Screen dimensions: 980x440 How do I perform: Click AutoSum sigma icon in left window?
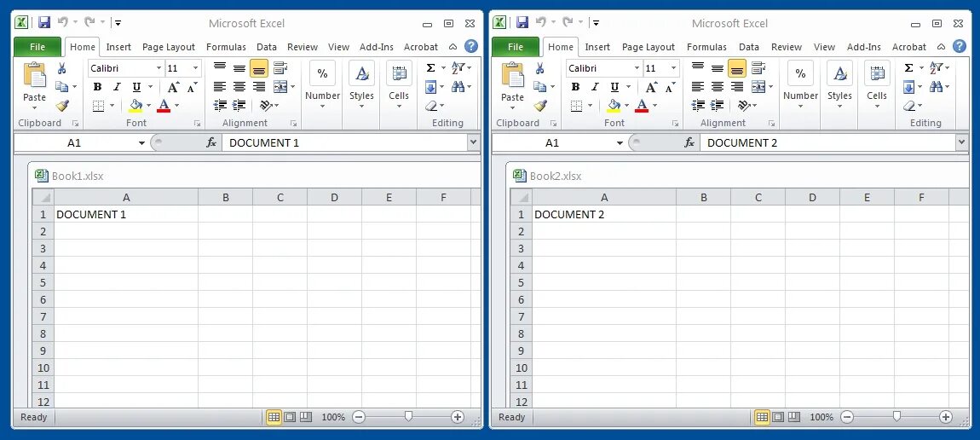tap(430, 67)
